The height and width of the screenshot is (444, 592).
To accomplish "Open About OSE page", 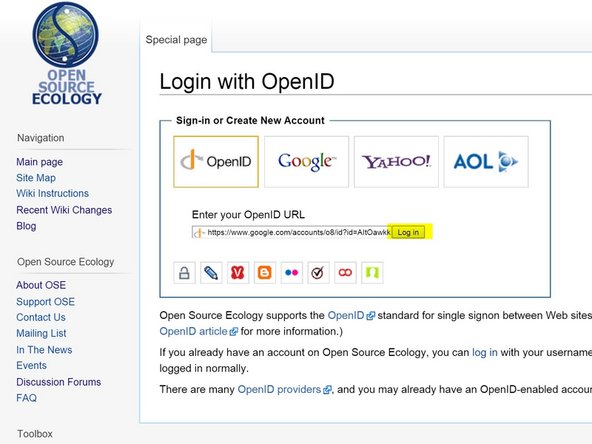I will coord(41,285).
